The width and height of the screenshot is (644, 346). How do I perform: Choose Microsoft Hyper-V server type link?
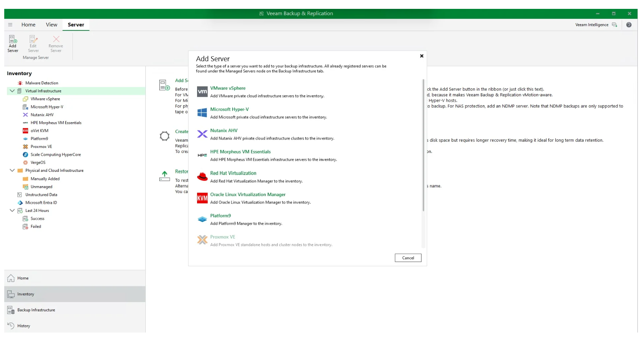[229, 109]
